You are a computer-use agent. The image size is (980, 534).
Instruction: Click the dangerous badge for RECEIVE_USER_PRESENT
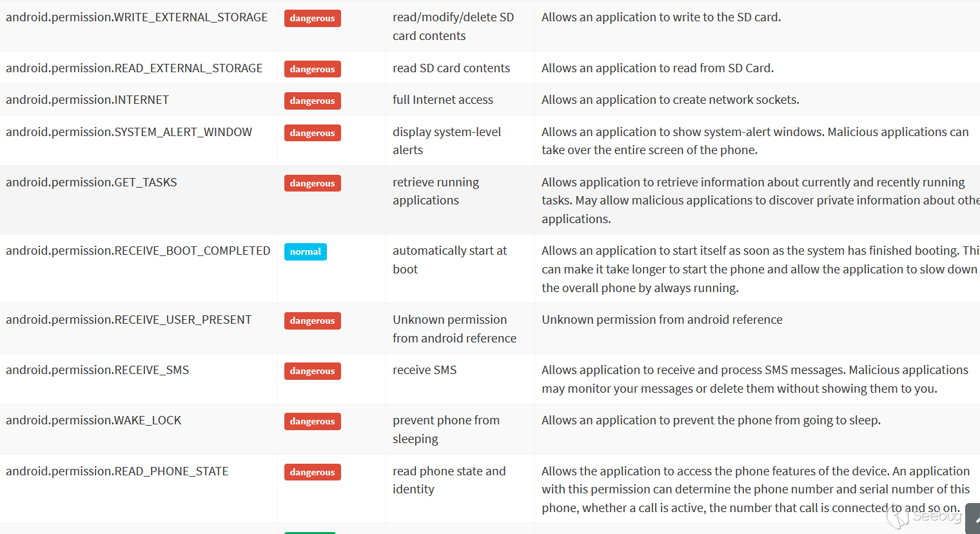[x=312, y=321]
